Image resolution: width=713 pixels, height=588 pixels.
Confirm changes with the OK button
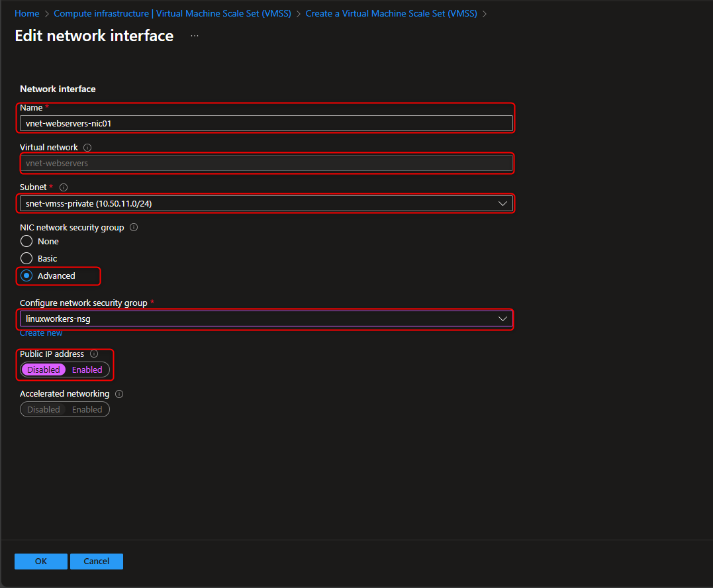click(x=40, y=561)
